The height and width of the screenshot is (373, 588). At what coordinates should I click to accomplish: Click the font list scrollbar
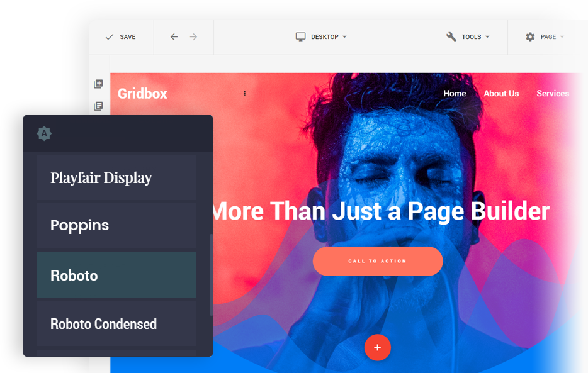211,274
